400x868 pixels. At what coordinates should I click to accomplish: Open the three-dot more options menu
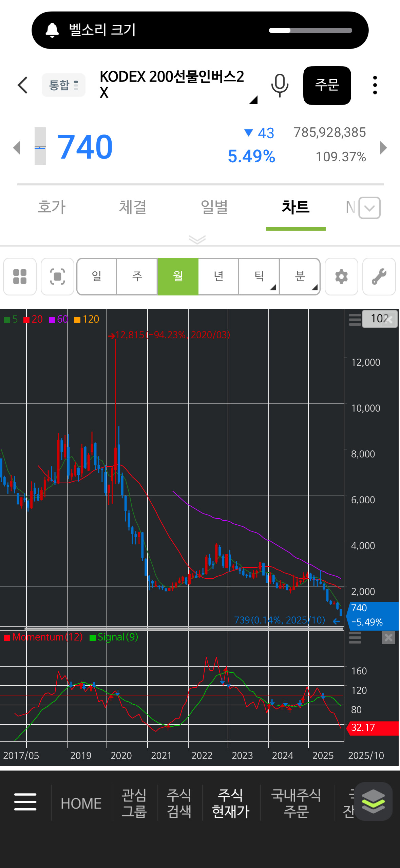coord(375,85)
